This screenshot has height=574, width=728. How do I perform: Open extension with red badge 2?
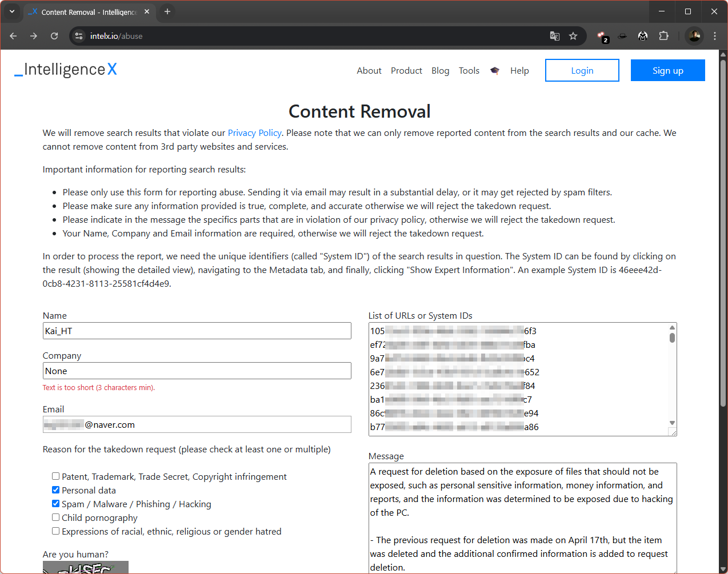click(602, 36)
